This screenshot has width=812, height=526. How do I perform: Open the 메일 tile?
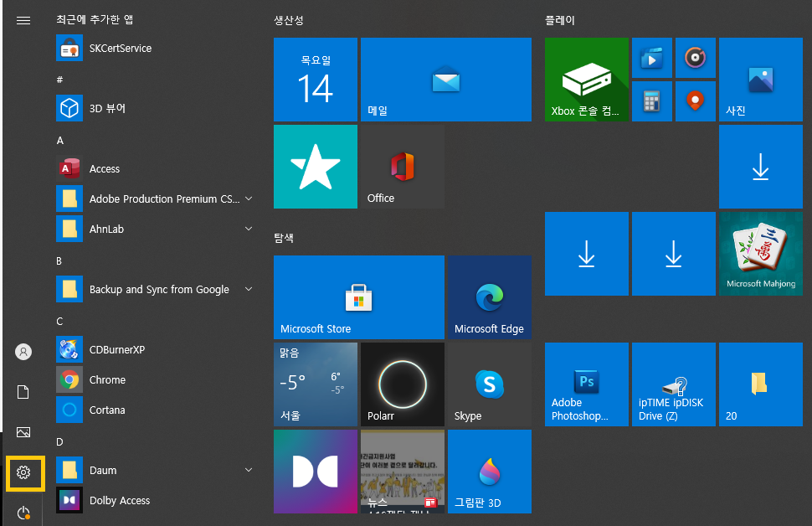446,80
